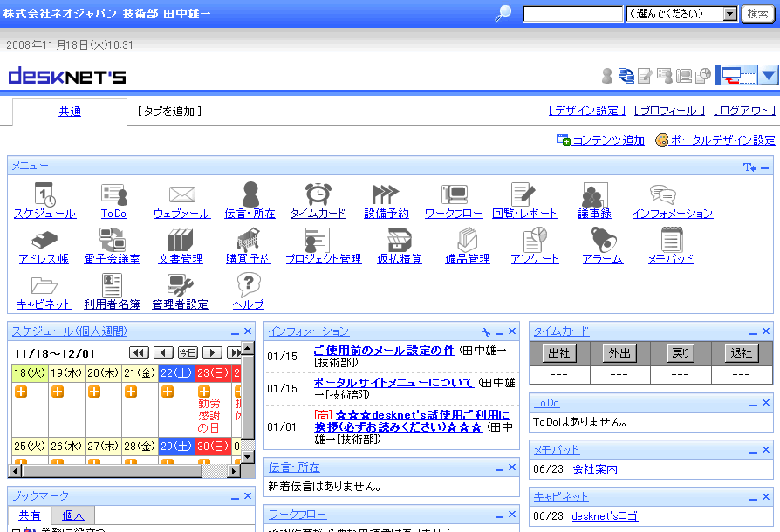Close the ブックマーク panel
The image size is (780, 532).
(248, 495)
